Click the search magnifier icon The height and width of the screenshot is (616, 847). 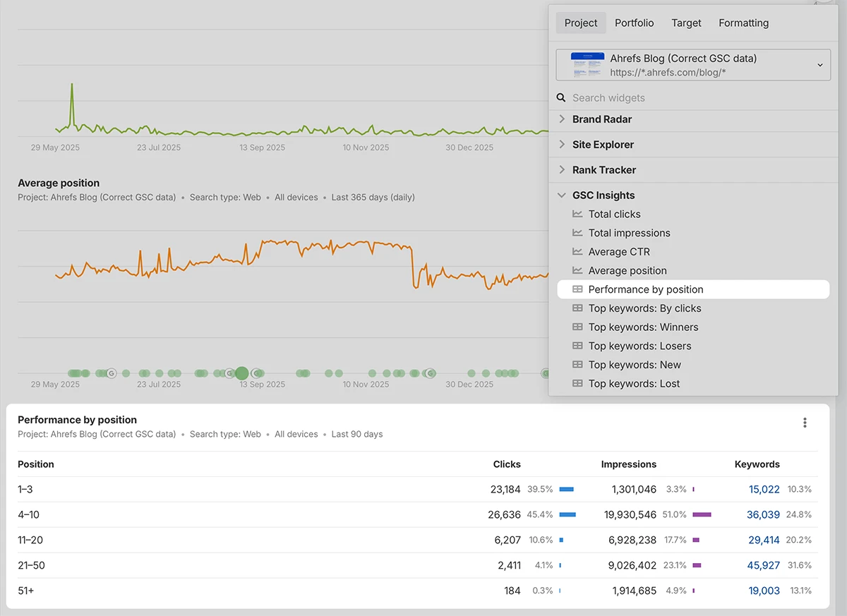(x=562, y=98)
